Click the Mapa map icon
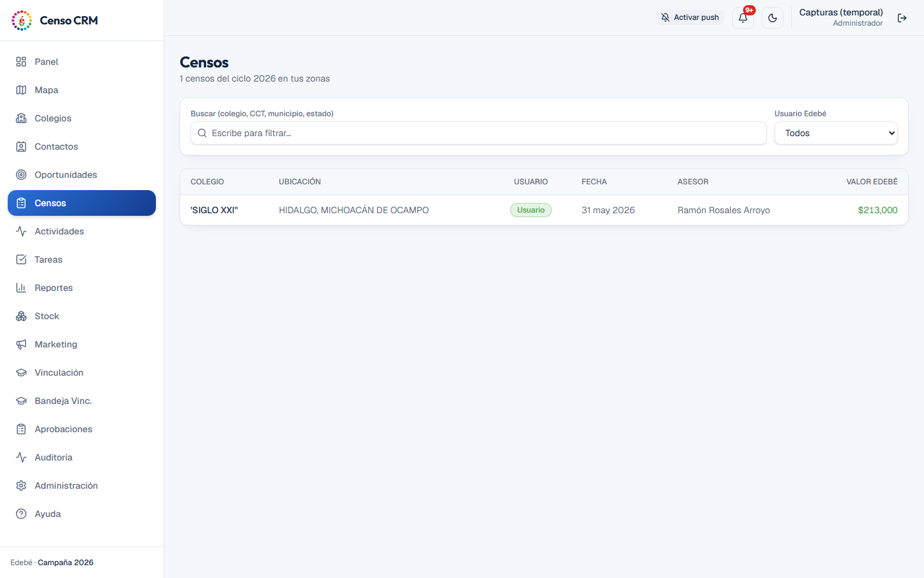The width and height of the screenshot is (924, 578). 21,90
